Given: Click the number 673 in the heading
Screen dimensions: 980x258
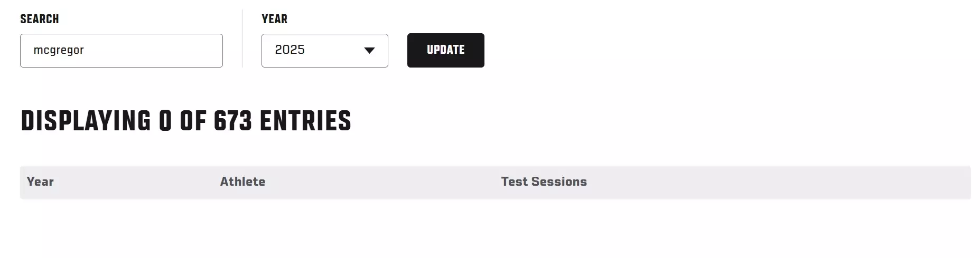Looking at the screenshot, I should tap(233, 121).
